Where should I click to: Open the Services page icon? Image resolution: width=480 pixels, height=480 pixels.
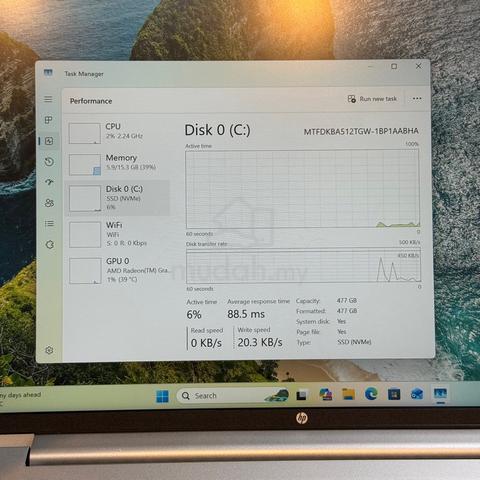(50, 245)
